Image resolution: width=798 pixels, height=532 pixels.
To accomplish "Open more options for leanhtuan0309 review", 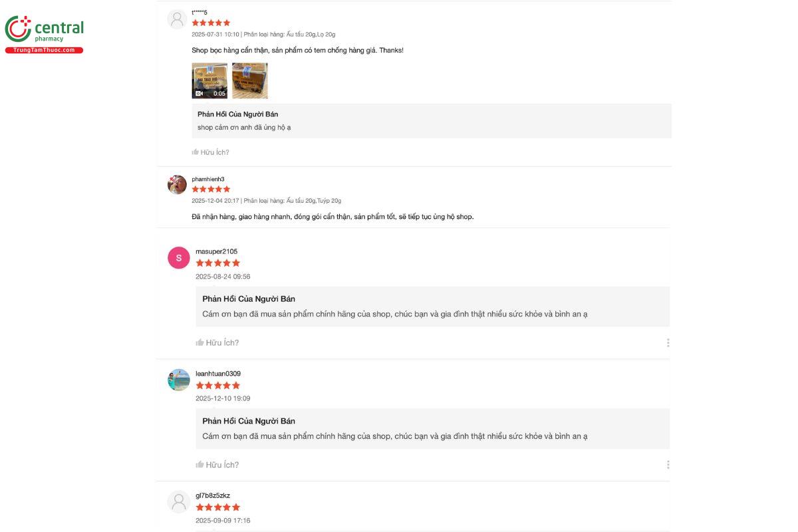I will click(668, 465).
